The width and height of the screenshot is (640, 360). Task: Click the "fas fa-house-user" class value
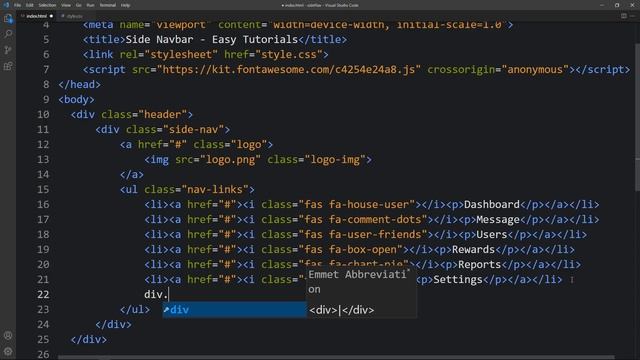pos(357,204)
